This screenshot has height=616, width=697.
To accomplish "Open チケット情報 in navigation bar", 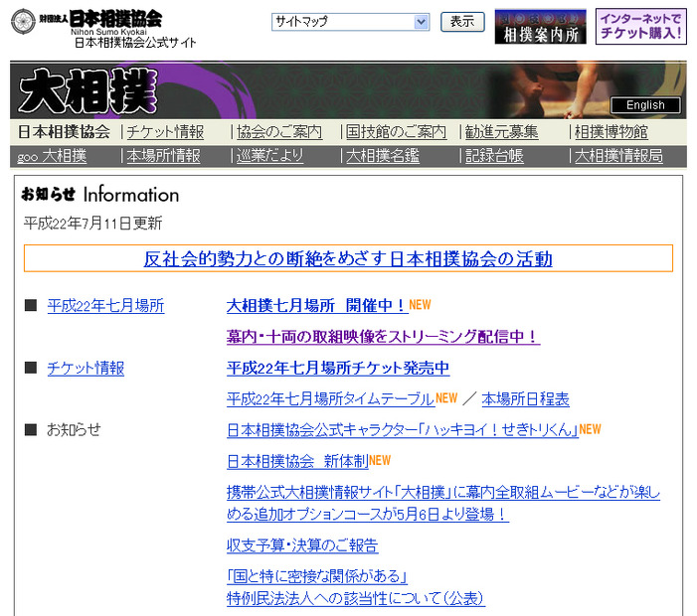I will 165,132.
